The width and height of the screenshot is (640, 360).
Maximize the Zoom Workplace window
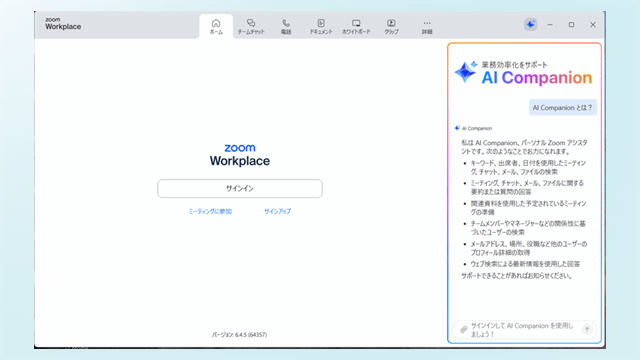(571, 25)
